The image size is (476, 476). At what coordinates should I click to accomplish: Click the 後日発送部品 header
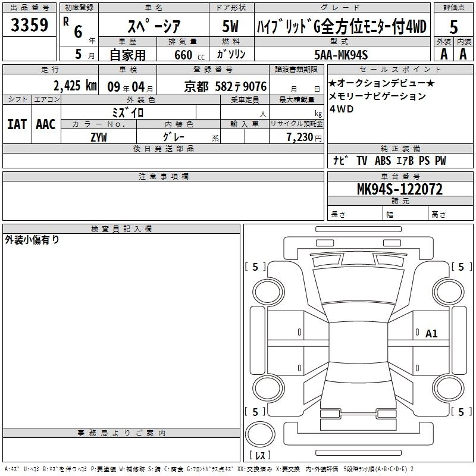pos(163,148)
